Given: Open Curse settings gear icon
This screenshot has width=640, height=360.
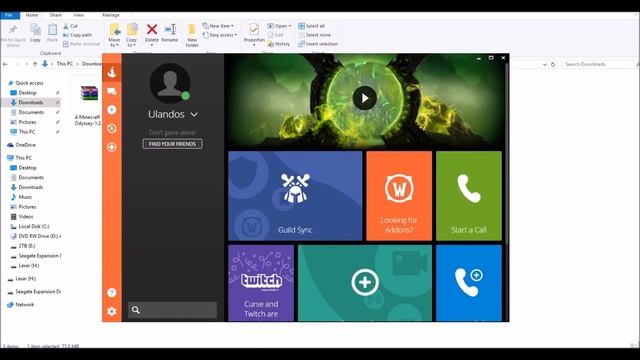Looking at the screenshot, I should pos(112,311).
